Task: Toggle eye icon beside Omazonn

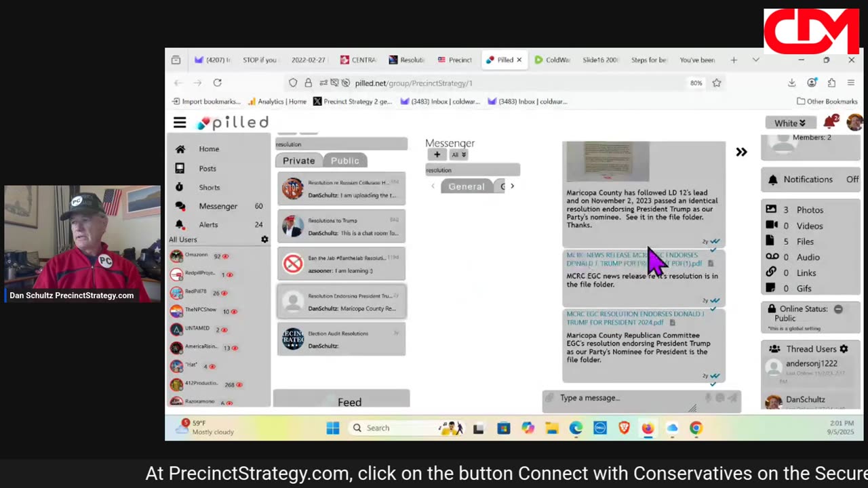Action: click(226, 257)
